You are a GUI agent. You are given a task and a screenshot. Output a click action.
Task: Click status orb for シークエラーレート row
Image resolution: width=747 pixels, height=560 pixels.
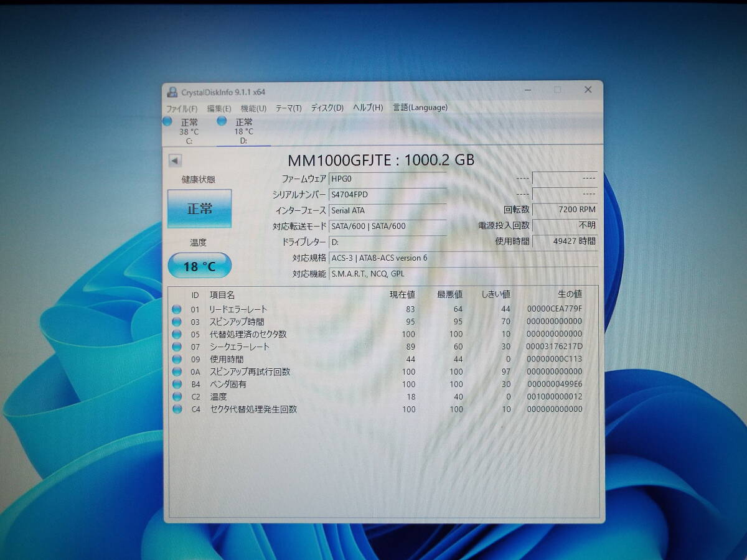(x=177, y=347)
